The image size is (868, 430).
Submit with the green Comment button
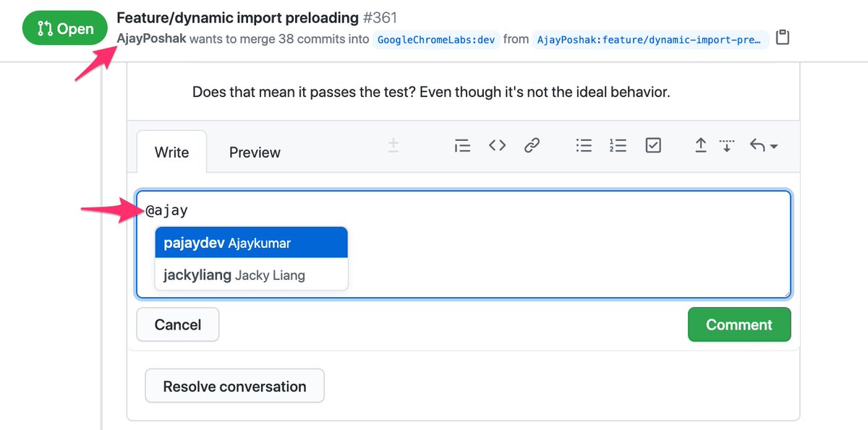[x=739, y=324]
